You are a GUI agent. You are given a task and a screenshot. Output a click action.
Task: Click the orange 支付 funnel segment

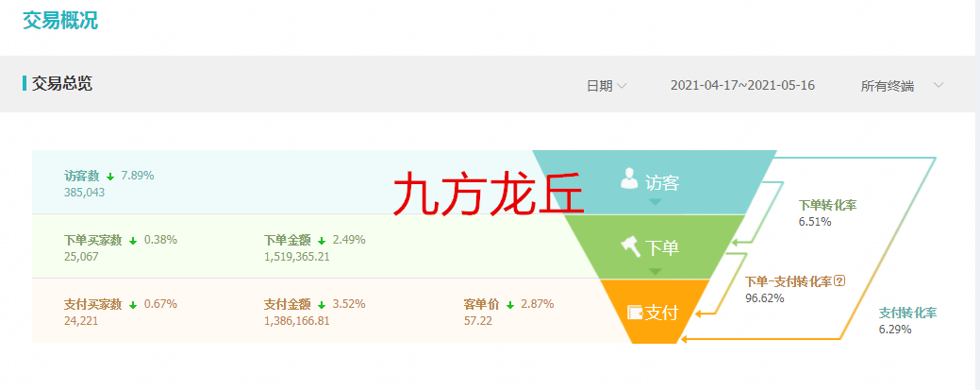(x=655, y=311)
